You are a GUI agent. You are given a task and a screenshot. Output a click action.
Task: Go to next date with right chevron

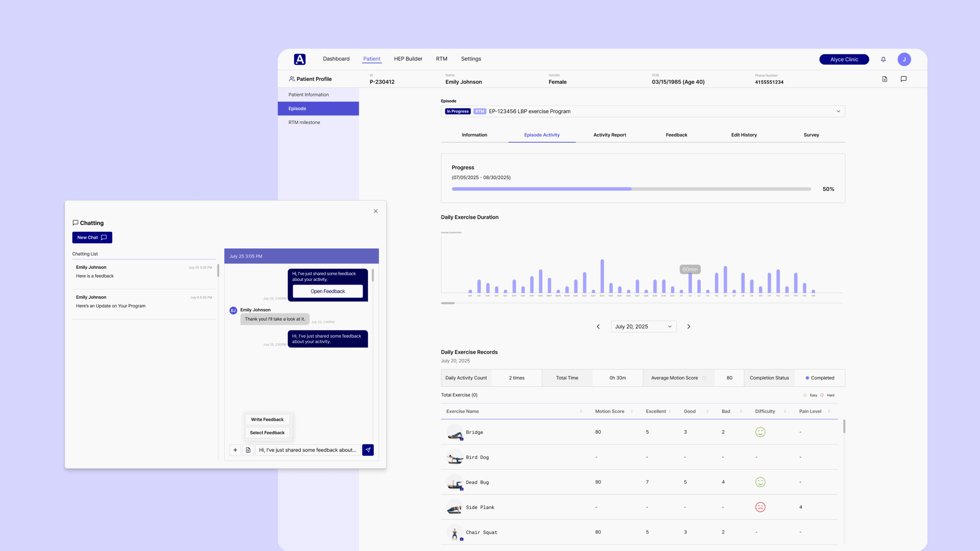click(689, 326)
